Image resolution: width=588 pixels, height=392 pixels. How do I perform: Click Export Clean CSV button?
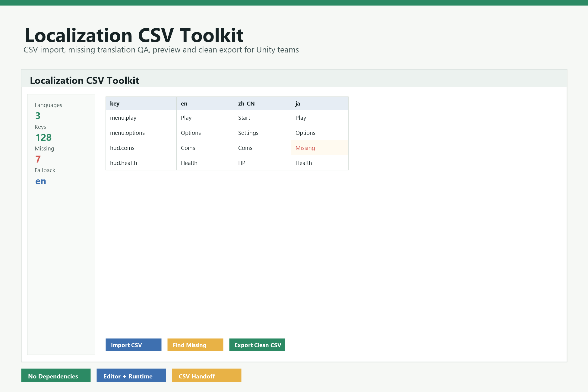(257, 345)
